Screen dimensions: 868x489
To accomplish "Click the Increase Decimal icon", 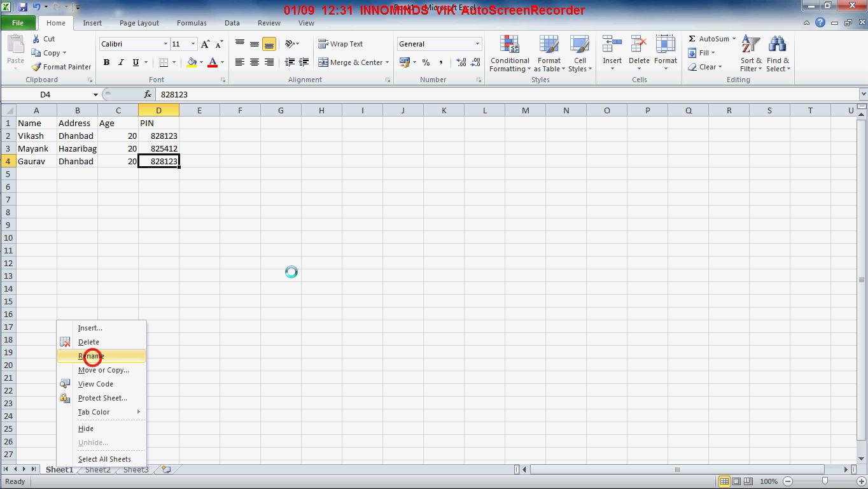I will point(461,62).
